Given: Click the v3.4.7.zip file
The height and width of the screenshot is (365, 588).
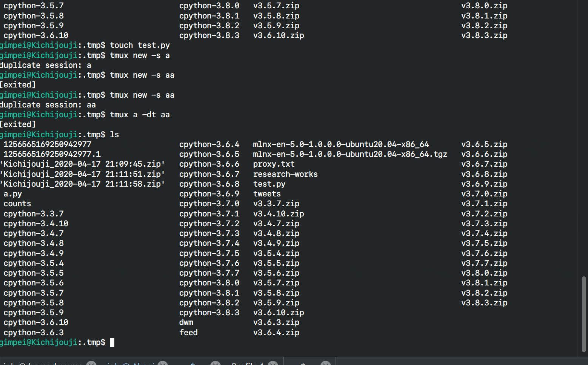Looking at the screenshot, I should (276, 224).
